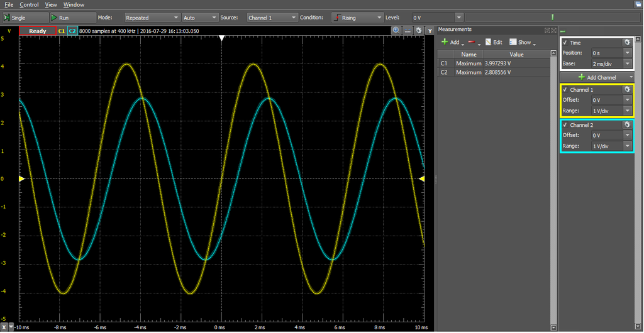The width and height of the screenshot is (644, 333).
Task: Open Time settings gear icon
Action: pos(627,42)
